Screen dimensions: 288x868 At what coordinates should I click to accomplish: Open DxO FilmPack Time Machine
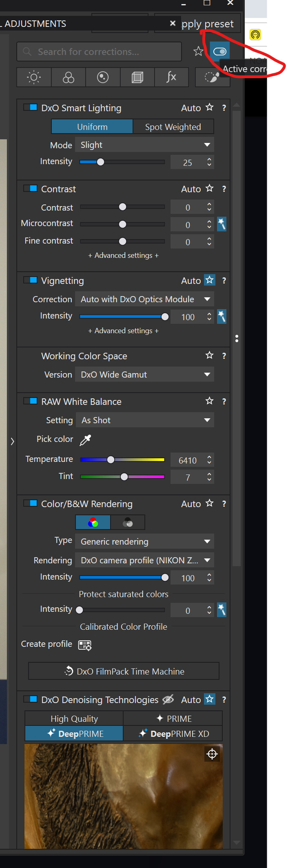[124, 671]
